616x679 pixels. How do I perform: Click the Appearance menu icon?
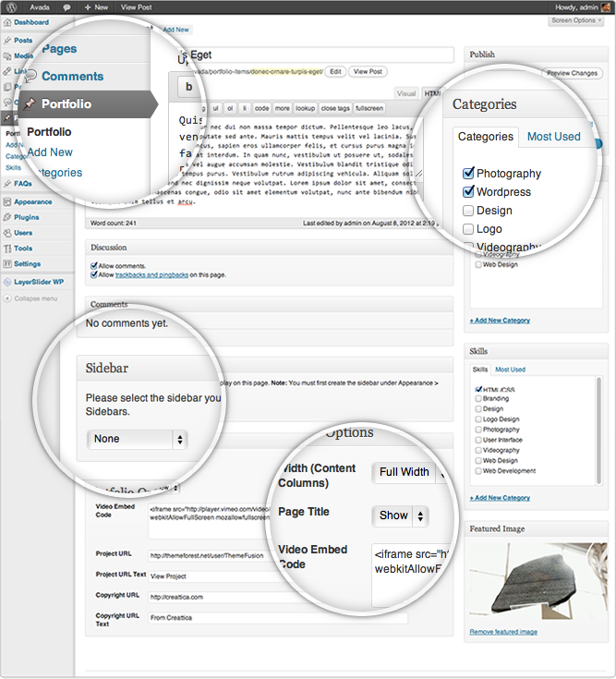tap(7, 201)
